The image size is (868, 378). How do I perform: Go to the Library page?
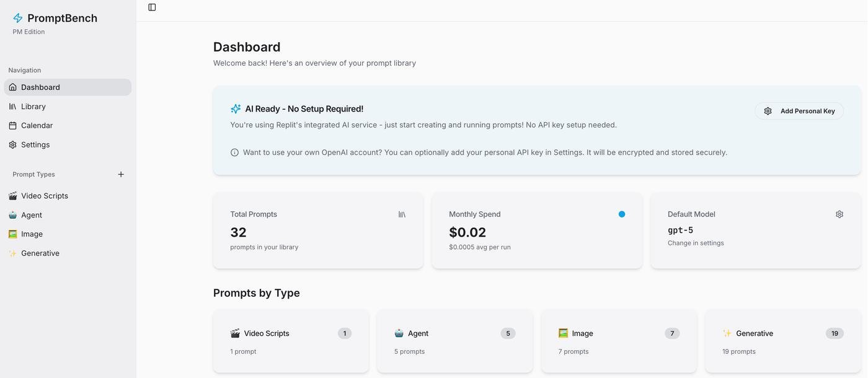tap(33, 107)
